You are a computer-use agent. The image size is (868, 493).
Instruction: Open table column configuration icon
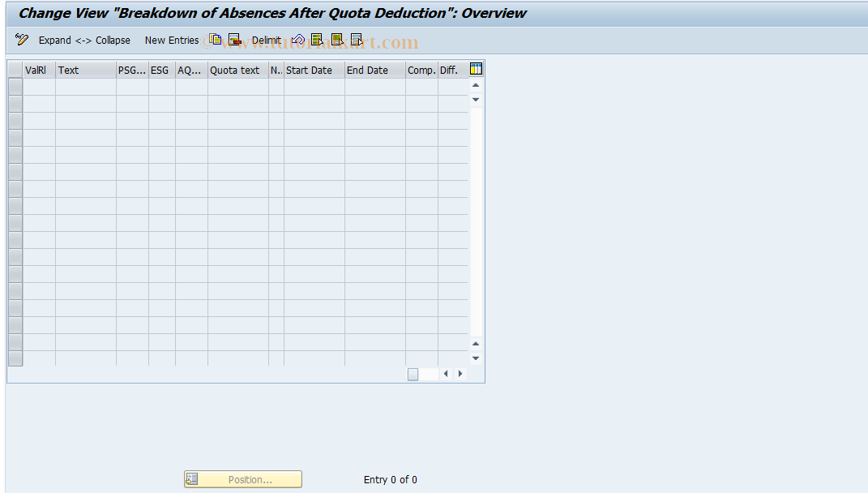click(476, 69)
